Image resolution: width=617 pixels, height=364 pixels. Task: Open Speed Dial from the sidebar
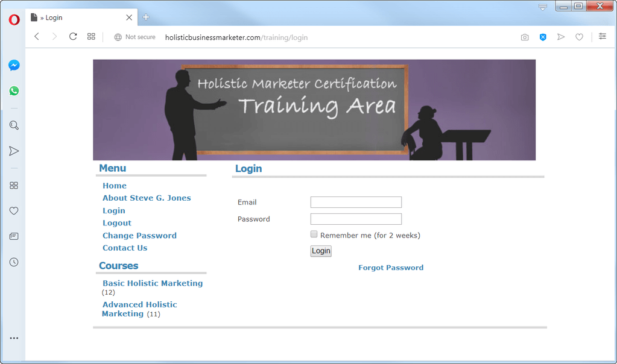[14, 185]
